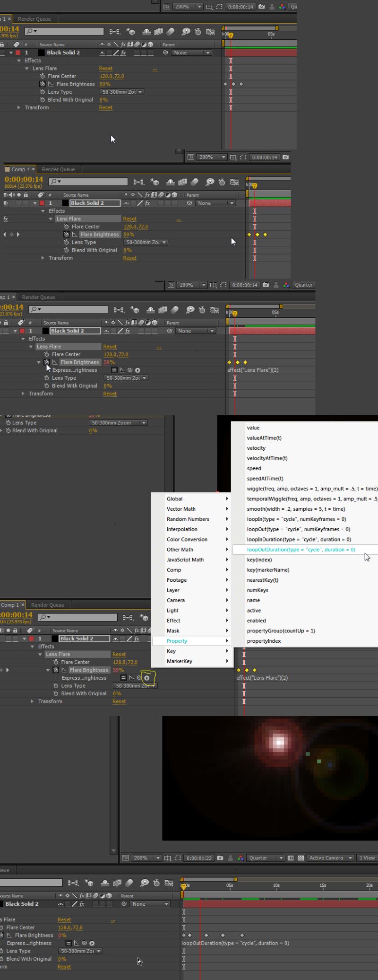Choose valueAtTime(t) from the Property submenu

(x=305, y=438)
